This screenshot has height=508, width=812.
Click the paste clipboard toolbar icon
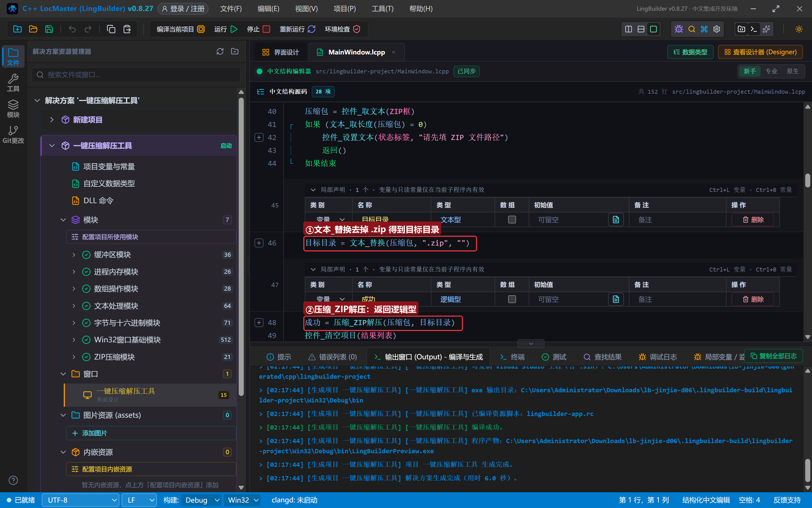pos(127,29)
